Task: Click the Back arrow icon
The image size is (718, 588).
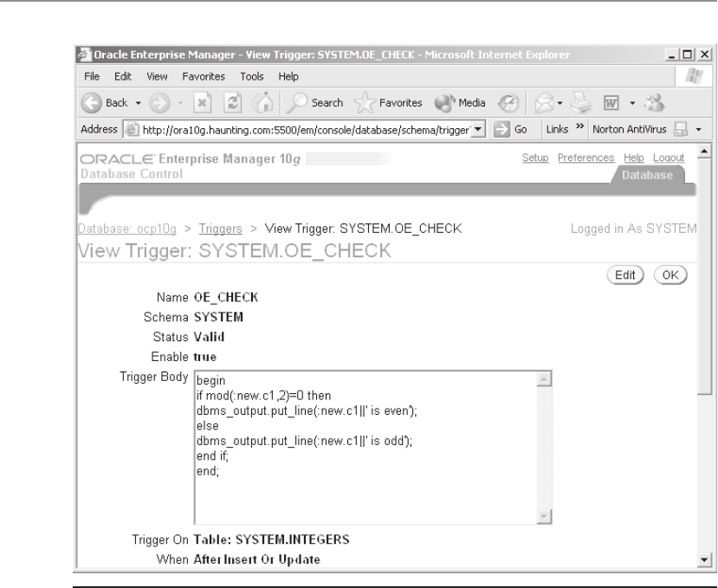Action: point(91,102)
